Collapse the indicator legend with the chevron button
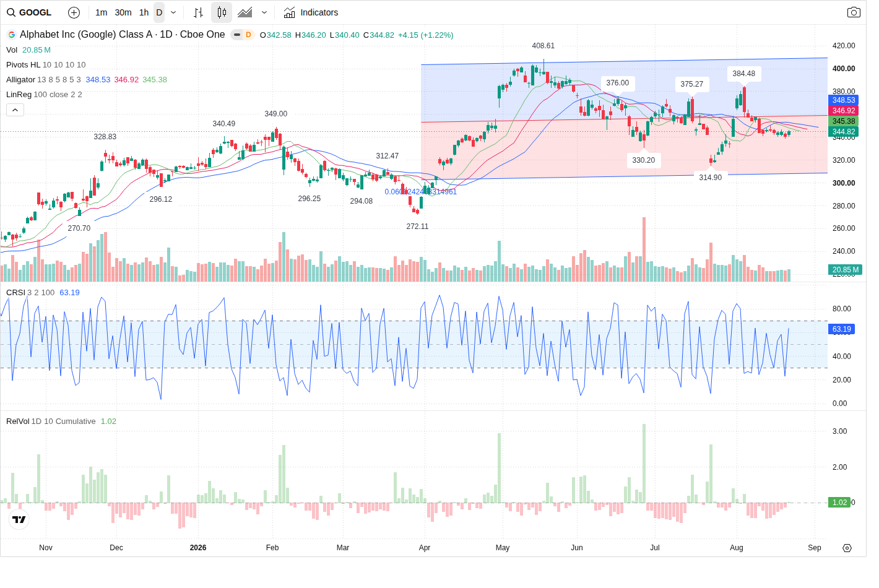This screenshot has height=588, width=879. [15, 110]
